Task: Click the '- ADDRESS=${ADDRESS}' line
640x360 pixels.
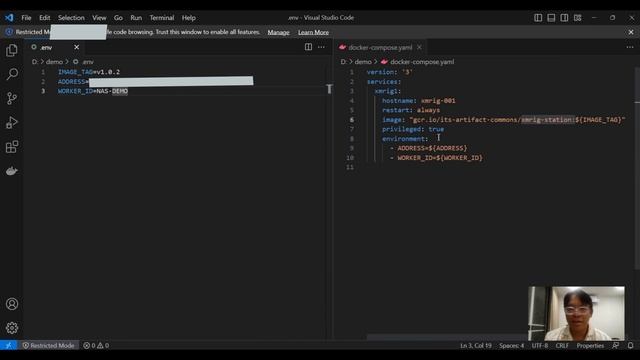Action: pos(428,148)
